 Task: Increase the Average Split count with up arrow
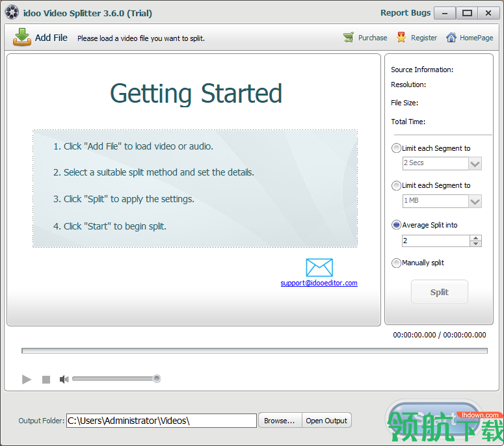[476, 238]
